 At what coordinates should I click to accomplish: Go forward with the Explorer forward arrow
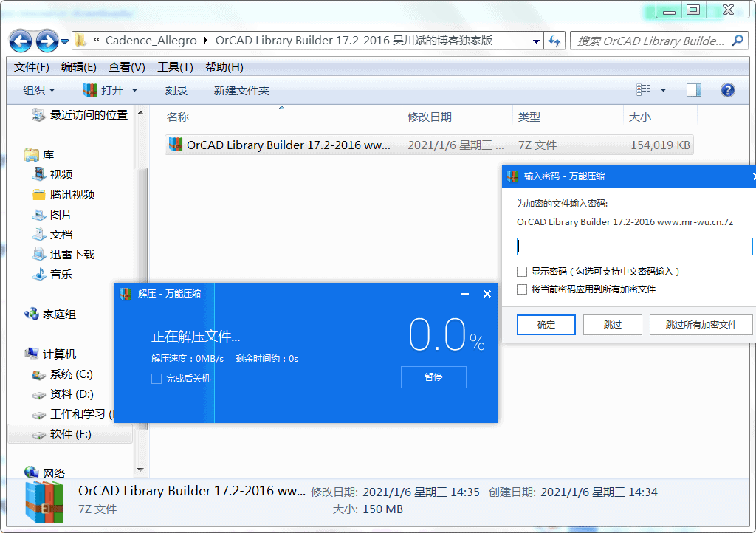pos(47,41)
